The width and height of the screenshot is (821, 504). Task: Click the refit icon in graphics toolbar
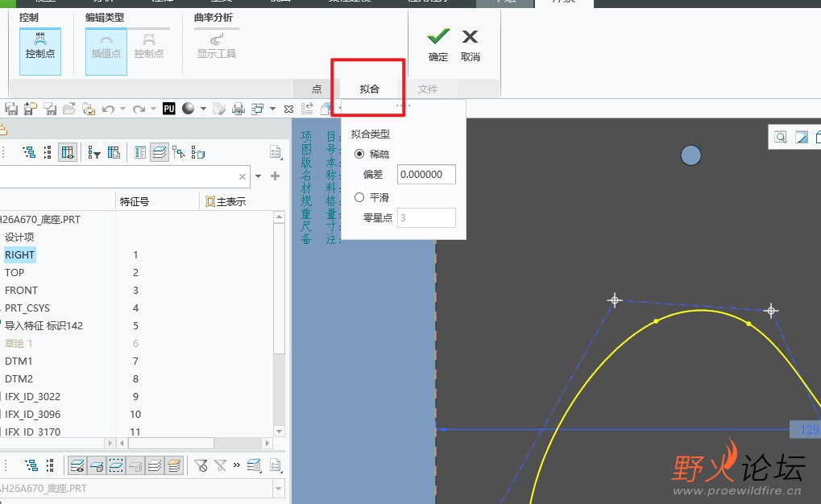tap(802, 137)
